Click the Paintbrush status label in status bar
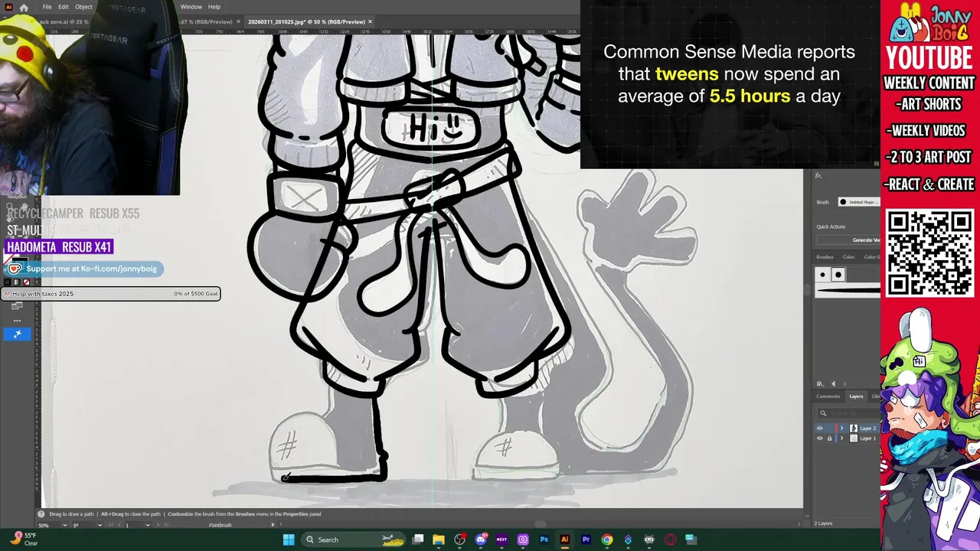 pos(220,525)
